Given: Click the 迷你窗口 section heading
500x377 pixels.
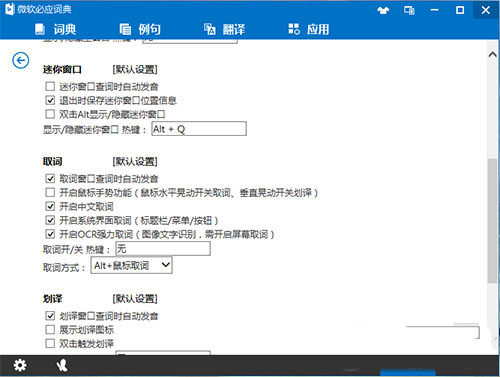Looking at the screenshot, I should click(62, 69).
